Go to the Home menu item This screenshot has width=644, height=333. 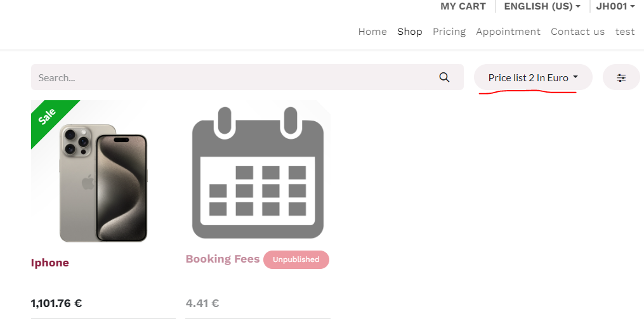coord(372,32)
